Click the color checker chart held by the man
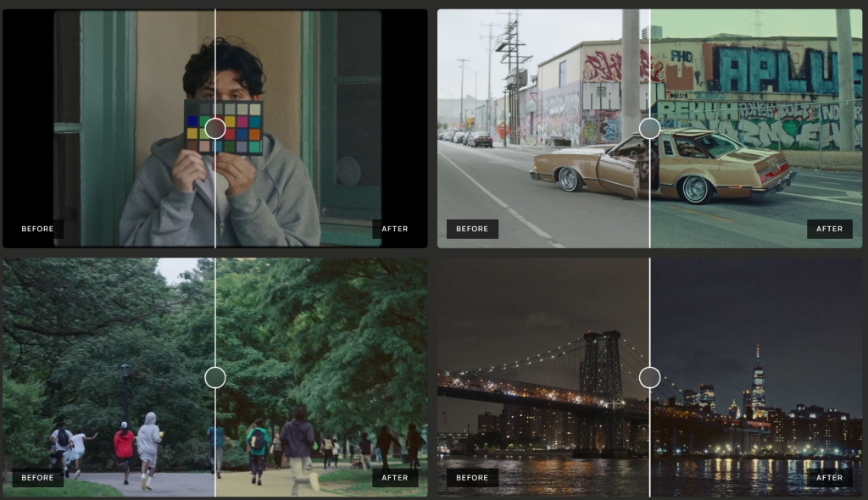The width and height of the screenshot is (868, 500). tap(224, 127)
